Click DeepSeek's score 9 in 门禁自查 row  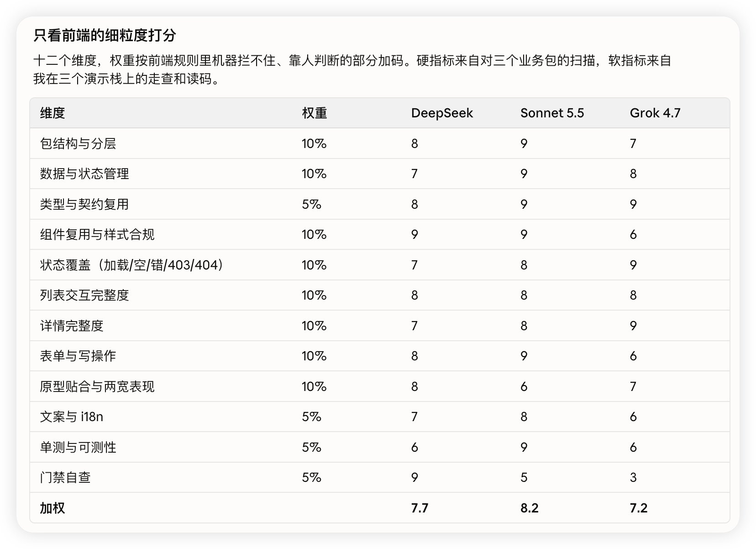[x=415, y=477]
